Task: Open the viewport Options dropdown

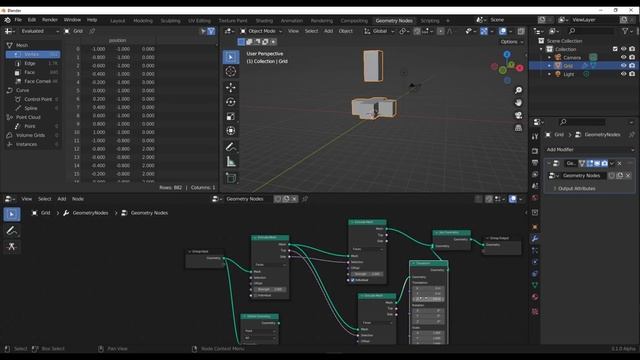Action: pyautogui.click(x=512, y=42)
